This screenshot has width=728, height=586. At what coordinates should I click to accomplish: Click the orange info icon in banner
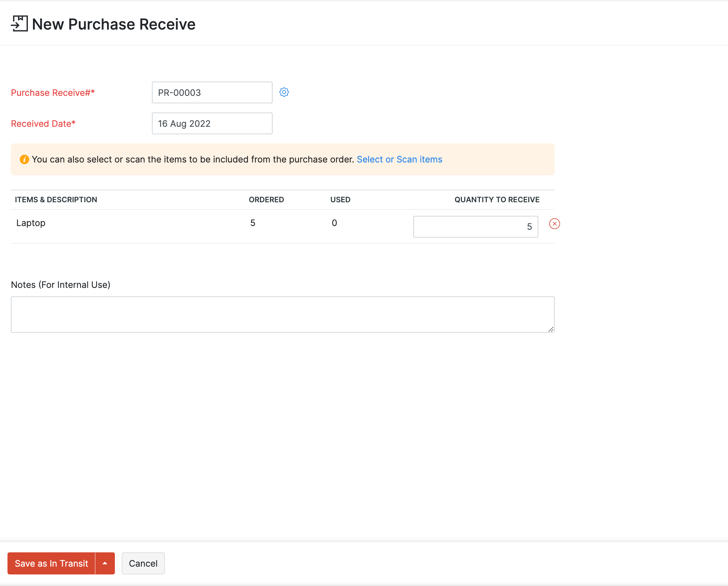pyautogui.click(x=24, y=159)
